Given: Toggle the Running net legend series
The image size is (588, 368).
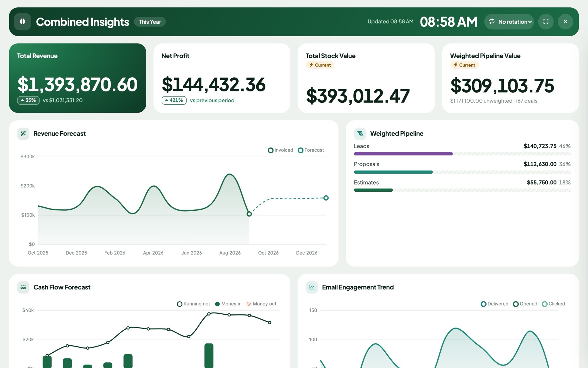Looking at the screenshot, I should (193, 304).
